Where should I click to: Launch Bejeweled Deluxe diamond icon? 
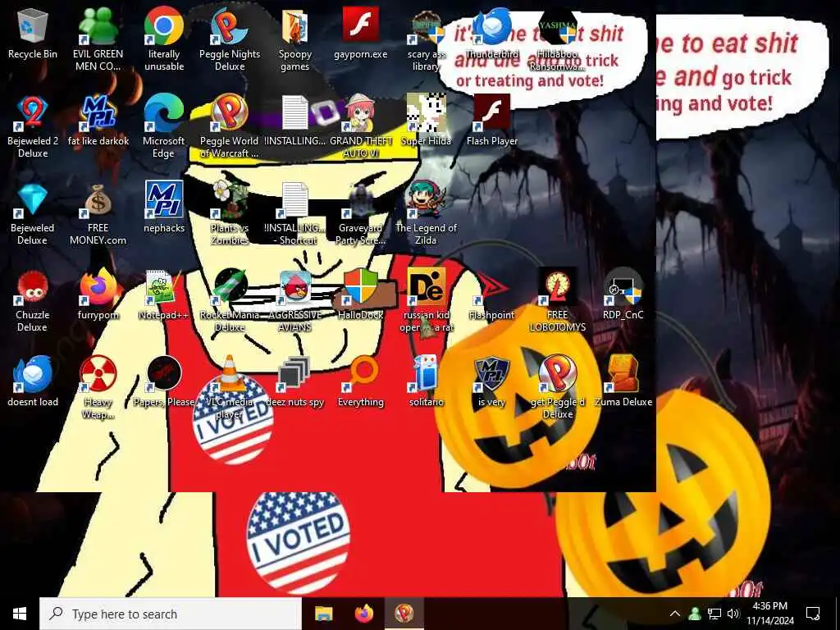pyautogui.click(x=33, y=214)
